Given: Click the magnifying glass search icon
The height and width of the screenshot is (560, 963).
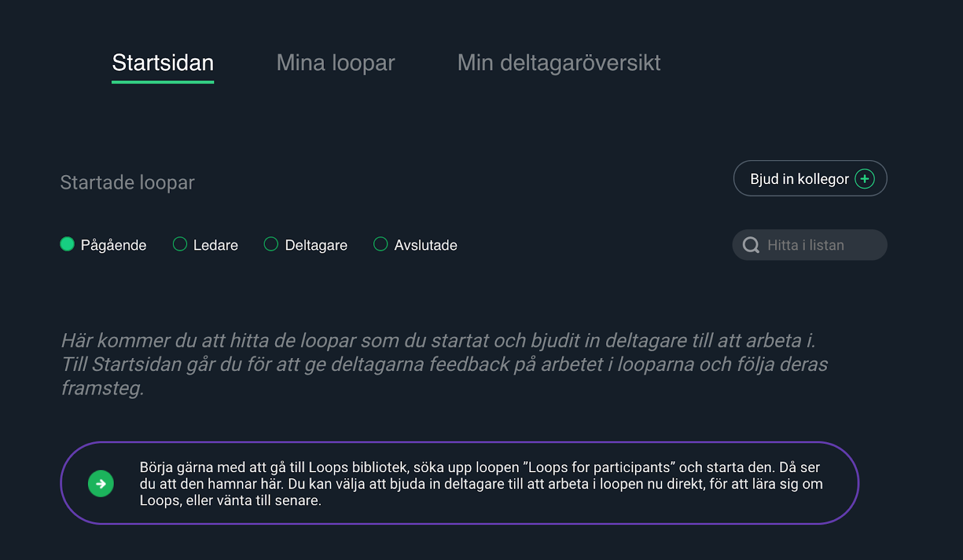Looking at the screenshot, I should pyautogui.click(x=751, y=245).
